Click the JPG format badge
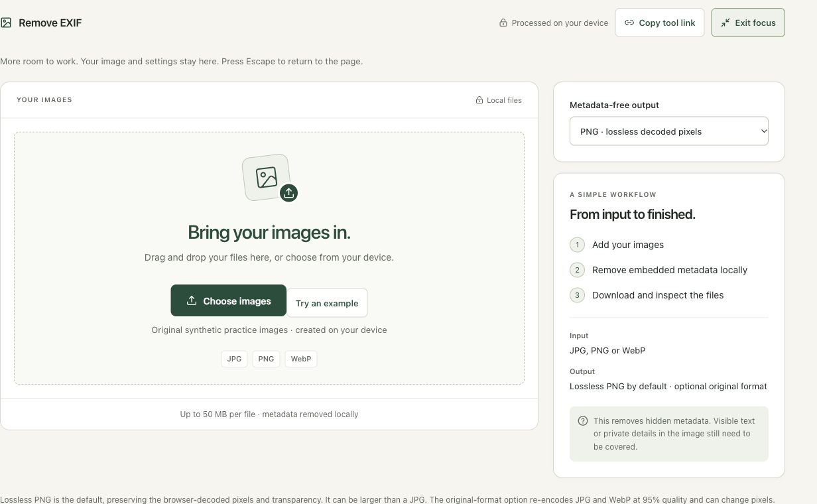The height and width of the screenshot is (504, 817). click(234, 359)
